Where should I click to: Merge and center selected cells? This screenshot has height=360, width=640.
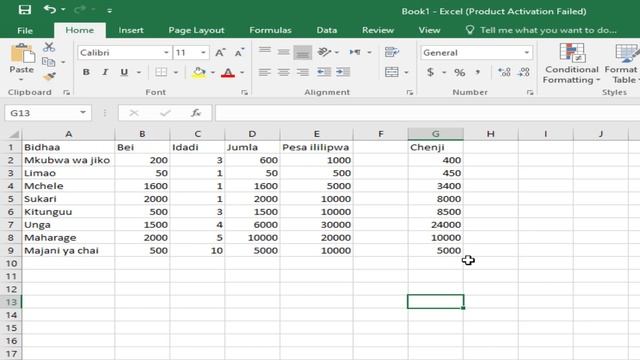click(x=391, y=72)
